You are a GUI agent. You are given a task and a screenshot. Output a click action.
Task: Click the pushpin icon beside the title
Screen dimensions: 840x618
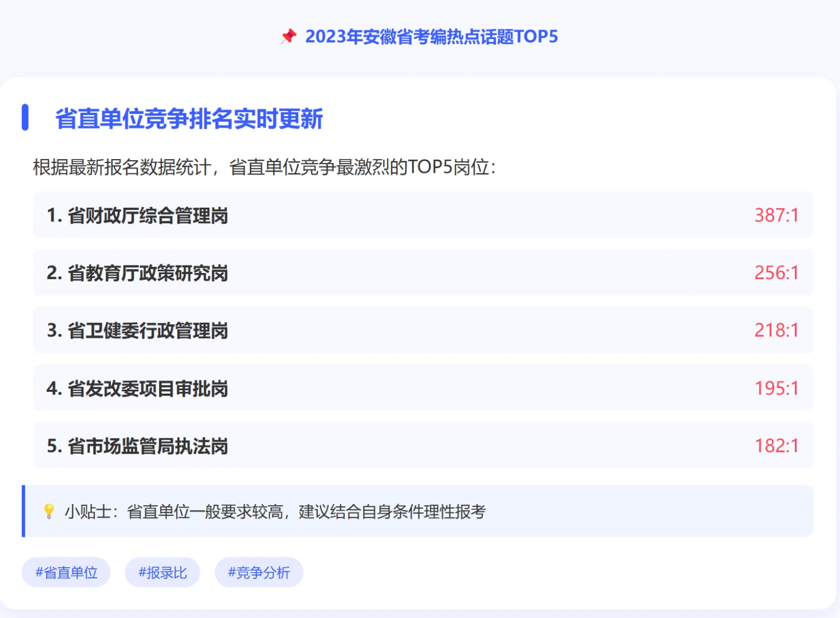tap(289, 37)
